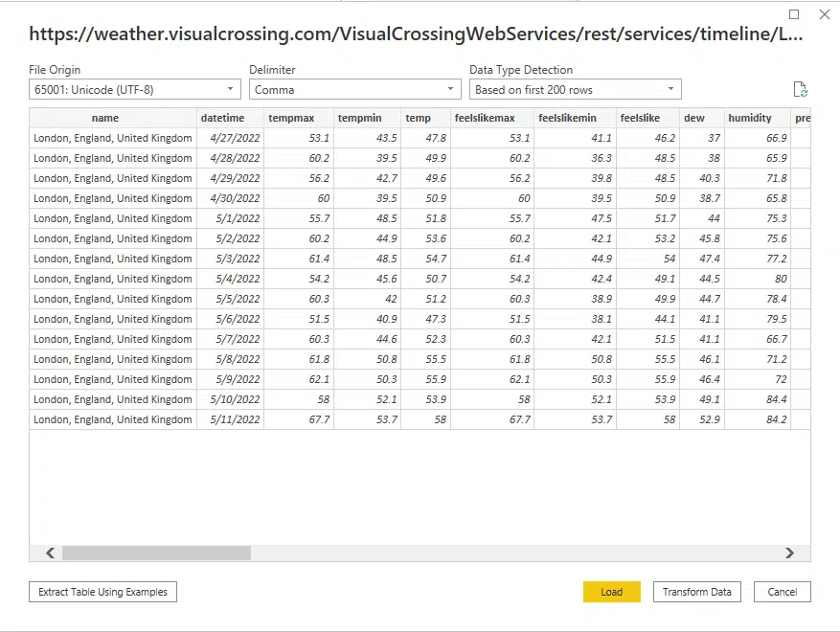Click the Transform Data button
The height and width of the screenshot is (632, 840).
[696, 592]
